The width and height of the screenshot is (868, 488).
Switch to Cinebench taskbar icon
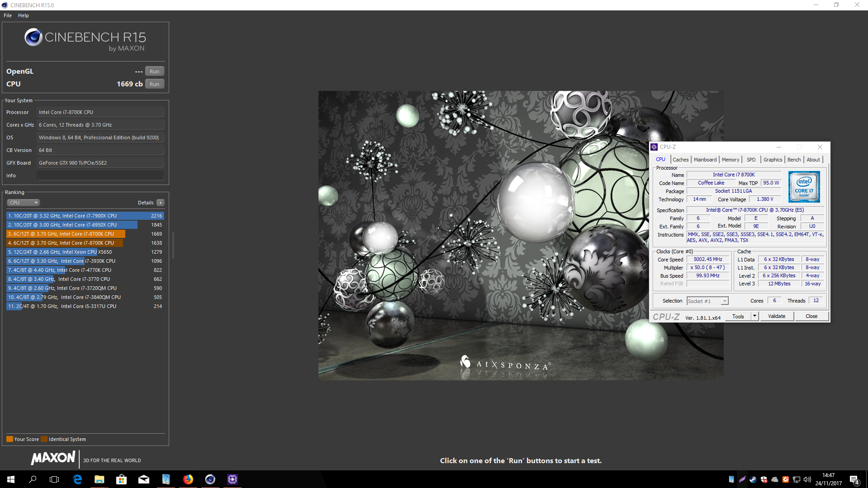tap(210, 479)
